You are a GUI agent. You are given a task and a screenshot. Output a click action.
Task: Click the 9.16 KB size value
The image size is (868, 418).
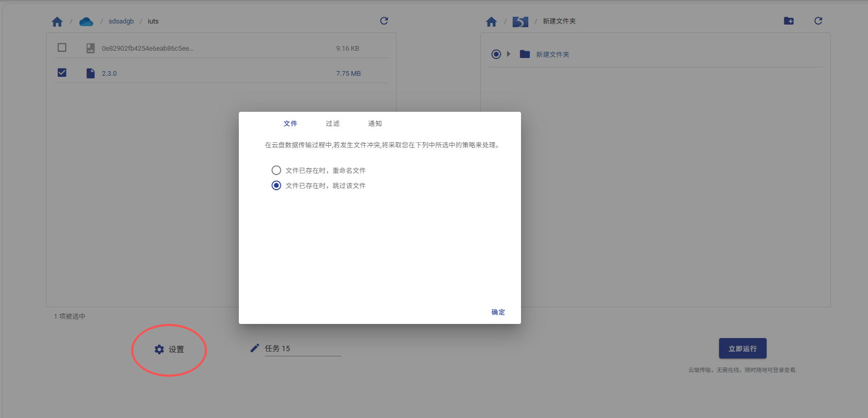(348, 49)
